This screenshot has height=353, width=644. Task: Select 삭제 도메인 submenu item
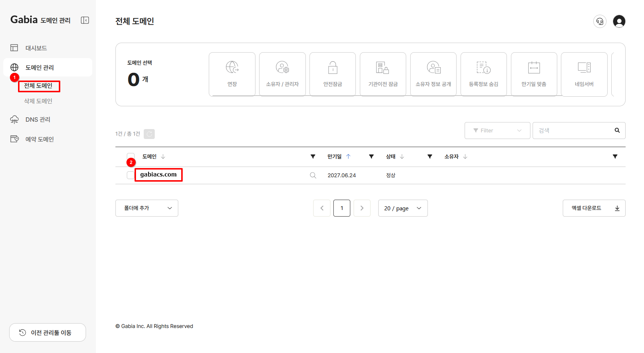coord(38,101)
